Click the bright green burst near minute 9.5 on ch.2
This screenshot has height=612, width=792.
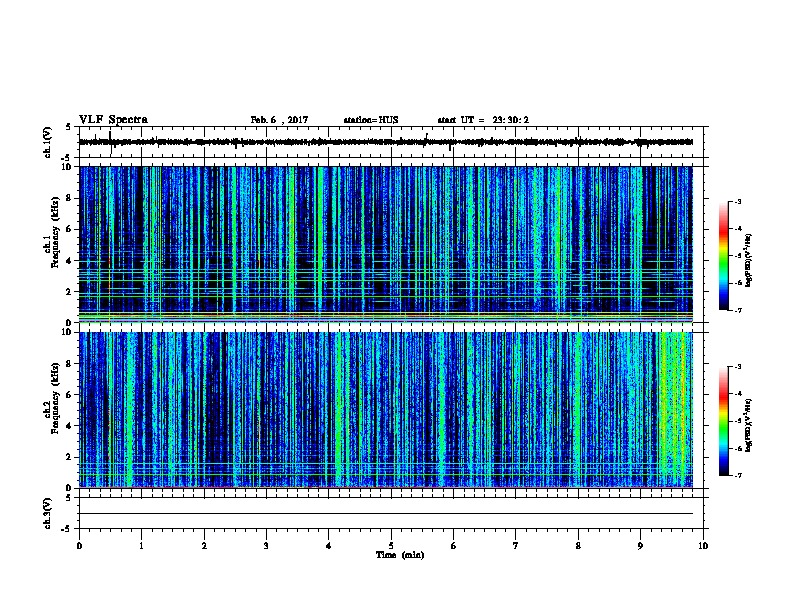click(674, 409)
